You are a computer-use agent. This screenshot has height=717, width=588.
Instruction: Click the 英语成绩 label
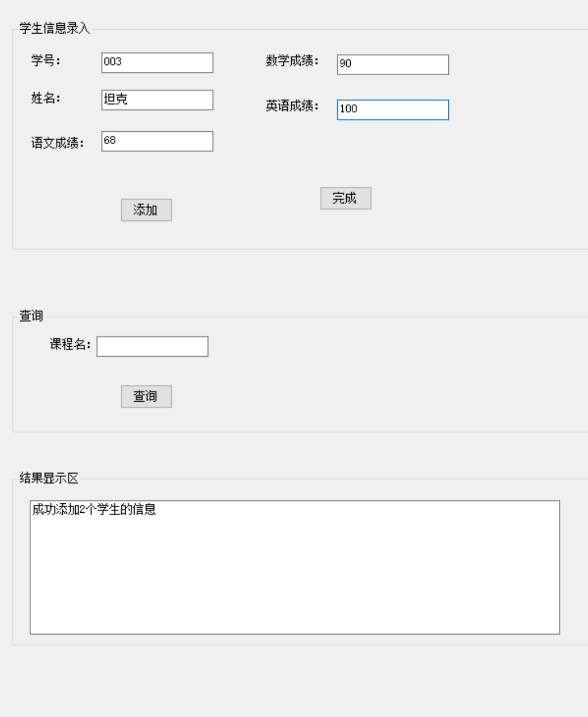[292, 105]
